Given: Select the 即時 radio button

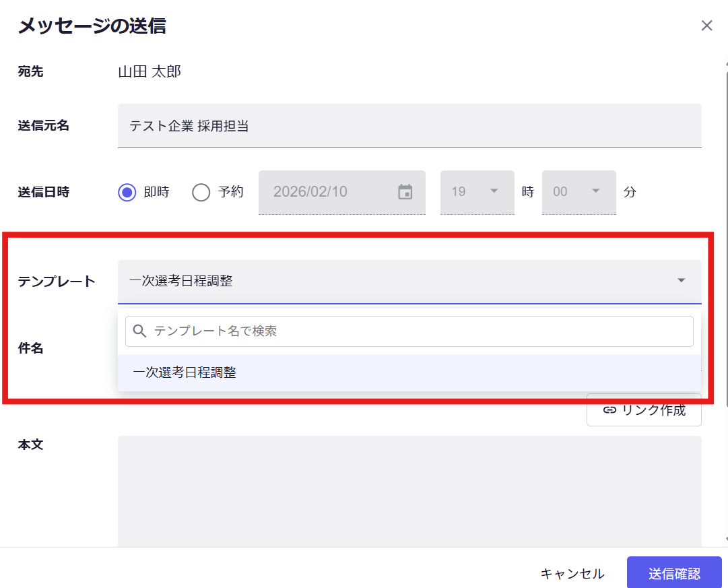Looking at the screenshot, I should coord(127,193).
